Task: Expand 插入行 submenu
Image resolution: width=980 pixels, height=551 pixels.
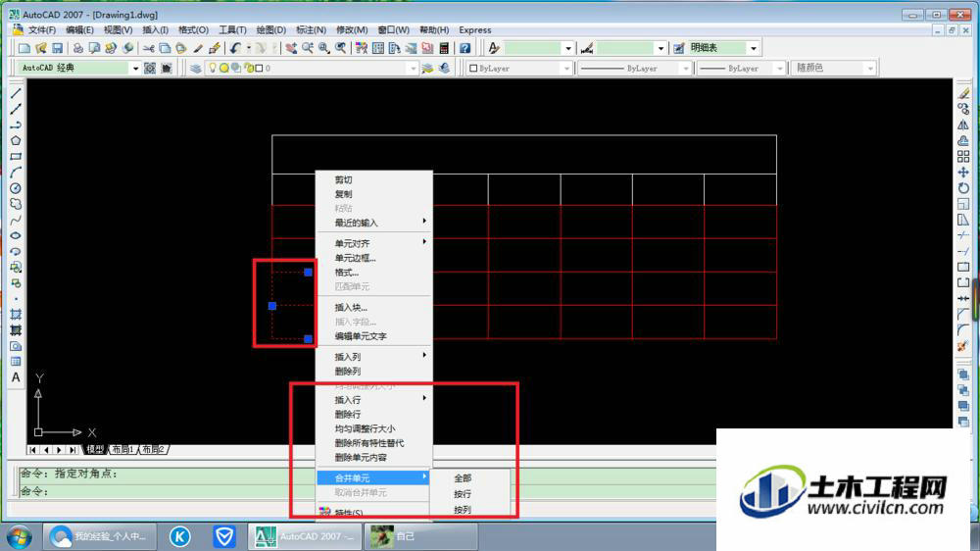Action: click(373, 399)
